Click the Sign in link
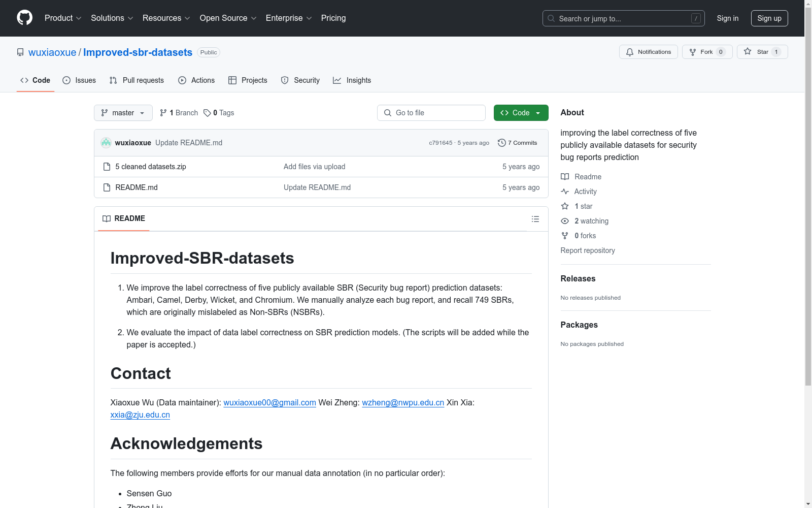Viewport: 812px width, 508px height. pyautogui.click(x=728, y=18)
